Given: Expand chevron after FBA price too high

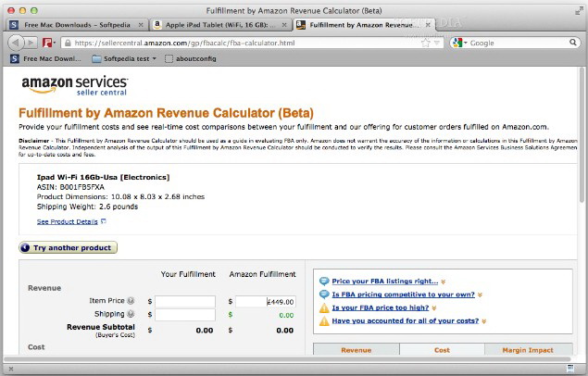Looking at the screenshot, I should (x=434, y=308).
